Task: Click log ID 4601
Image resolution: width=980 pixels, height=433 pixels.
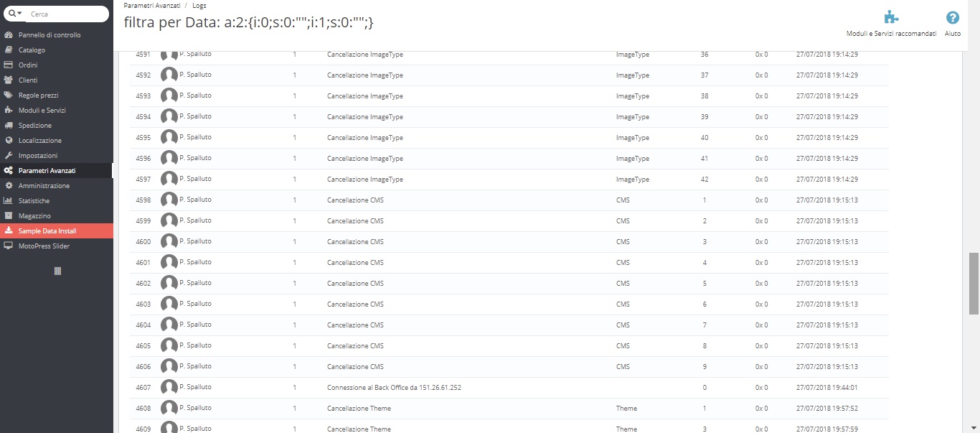Action: 143,263
